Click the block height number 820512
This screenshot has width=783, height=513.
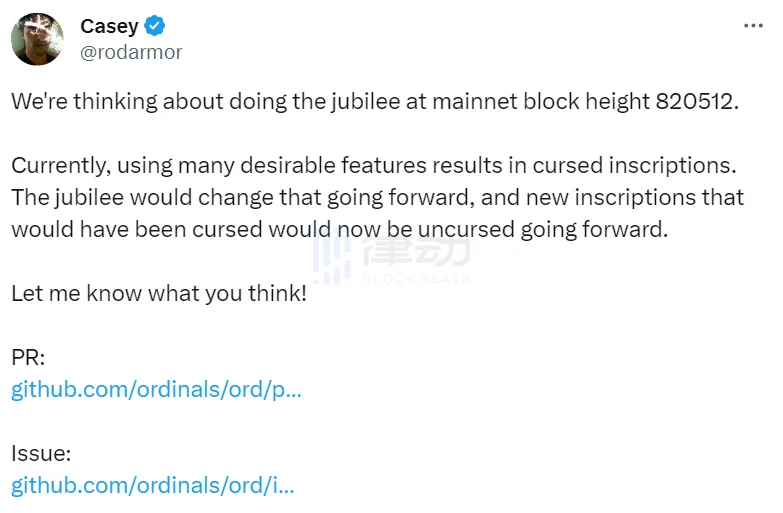(x=697, y=101)
